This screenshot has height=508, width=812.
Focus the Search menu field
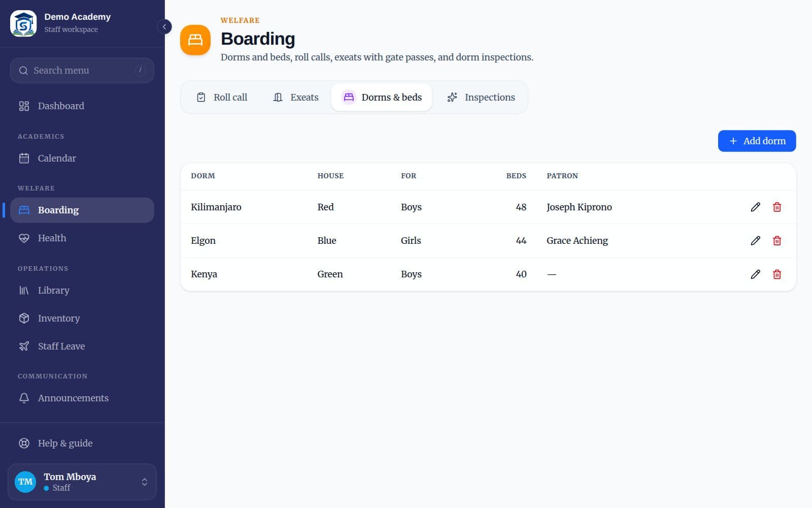(82, 70)
